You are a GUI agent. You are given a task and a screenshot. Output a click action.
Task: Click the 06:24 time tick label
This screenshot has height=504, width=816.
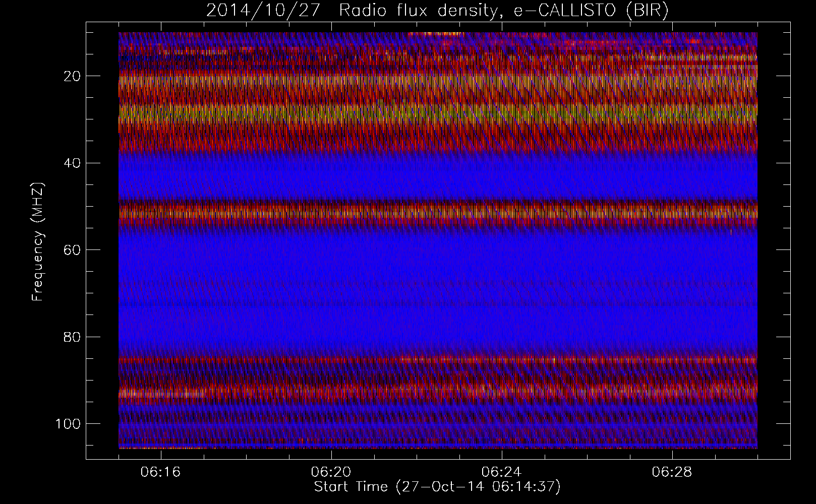pyautogui.click(x=502, y=472)
